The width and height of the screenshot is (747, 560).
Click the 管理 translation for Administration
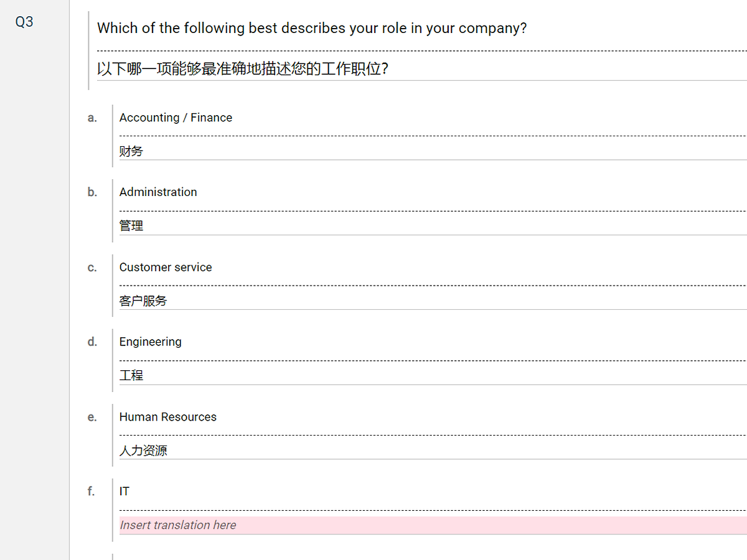[x=131, y=226]
